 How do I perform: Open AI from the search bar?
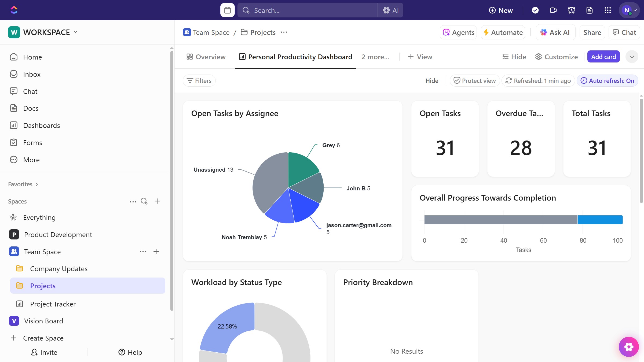coord(391,10)
